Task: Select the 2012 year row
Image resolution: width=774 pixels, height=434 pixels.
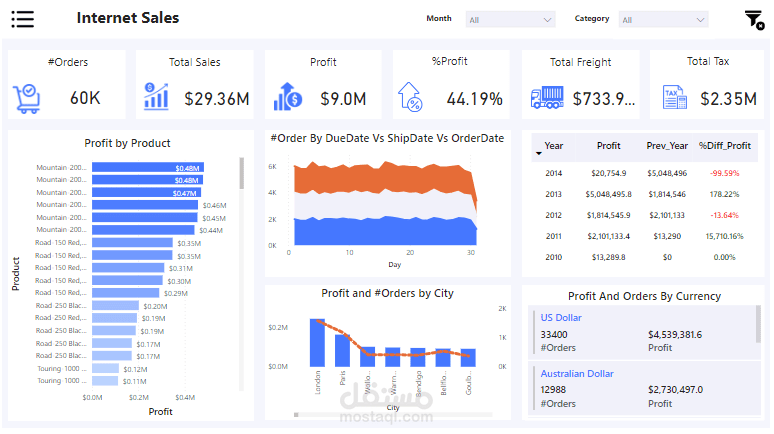Action: (x=644, y=215)
